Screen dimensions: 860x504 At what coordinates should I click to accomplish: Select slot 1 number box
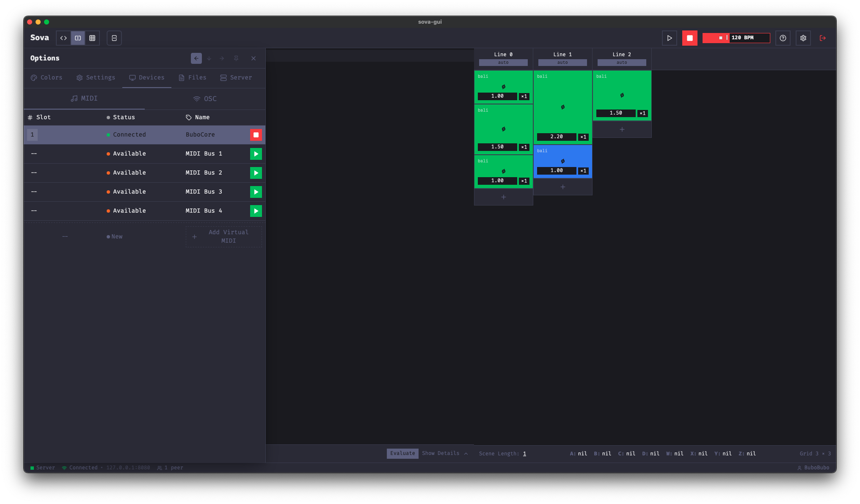click(33, 135)
